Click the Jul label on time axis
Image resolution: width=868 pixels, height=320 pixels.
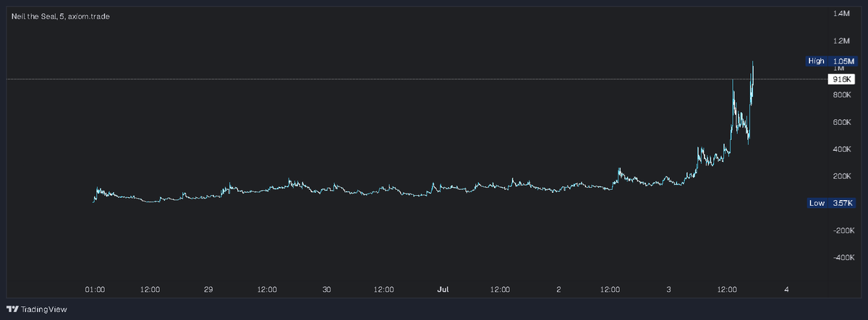[x=443, y=290]
